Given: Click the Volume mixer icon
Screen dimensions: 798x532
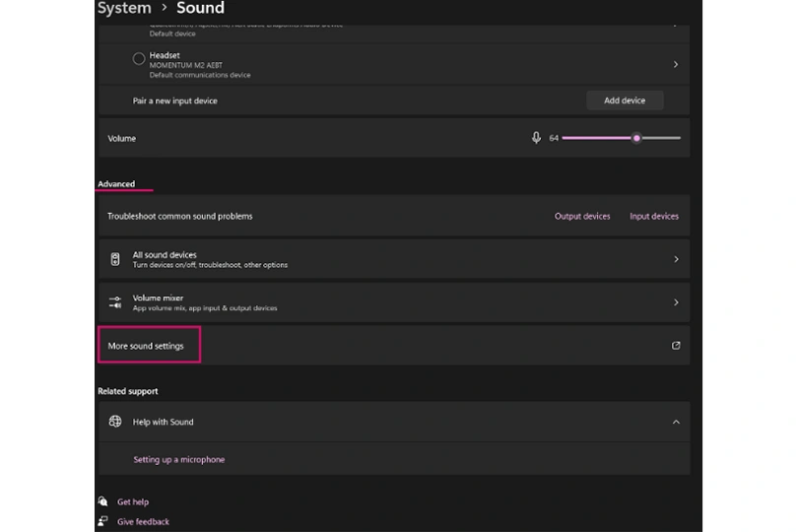Looking at the screenshot, I should 115,302.
